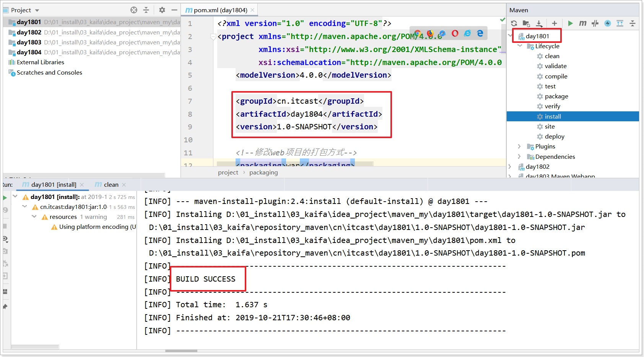Collapse the resources warning node
Screen dimensions: 644x357
click(x=34, y=217)
